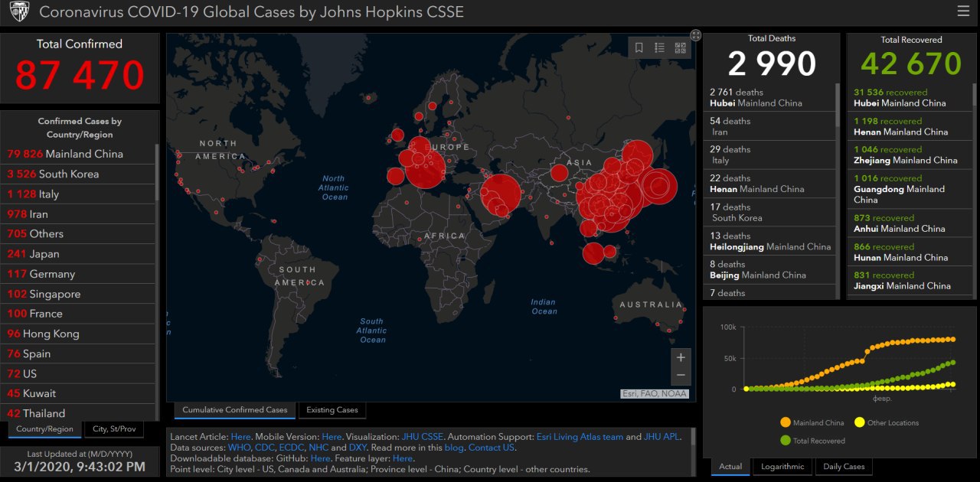
Task: Click 1 198 recovered Henan entry
Action: pyautogui.click(x=911, y=126)
